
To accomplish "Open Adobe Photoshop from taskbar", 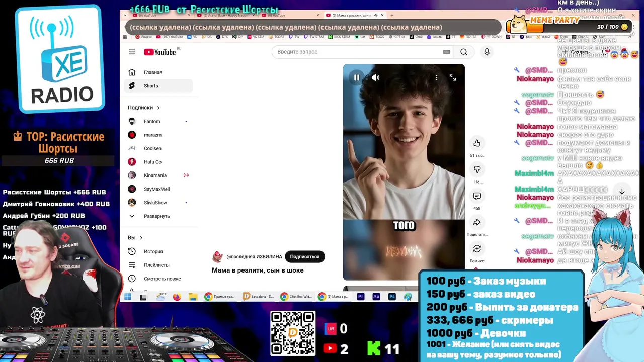I will coord(392,297).
